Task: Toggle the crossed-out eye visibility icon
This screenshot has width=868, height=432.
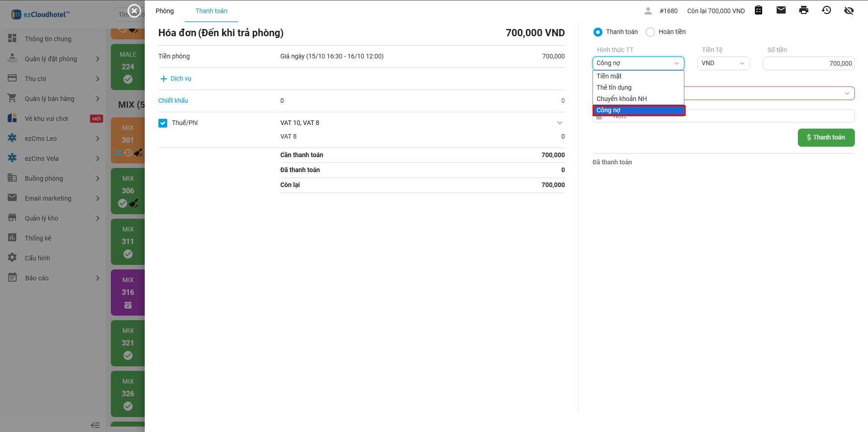Action: (x=849, y=10)
